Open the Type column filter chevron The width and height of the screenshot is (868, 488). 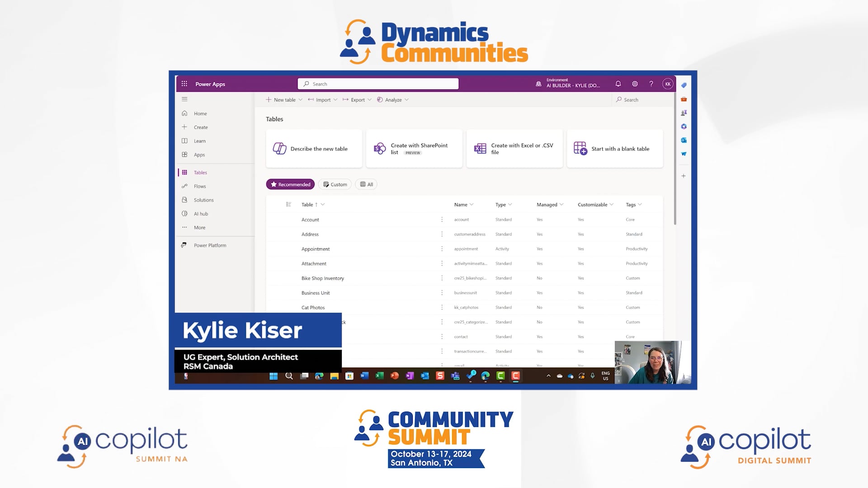pyautogui.click(x=510, y=204)
